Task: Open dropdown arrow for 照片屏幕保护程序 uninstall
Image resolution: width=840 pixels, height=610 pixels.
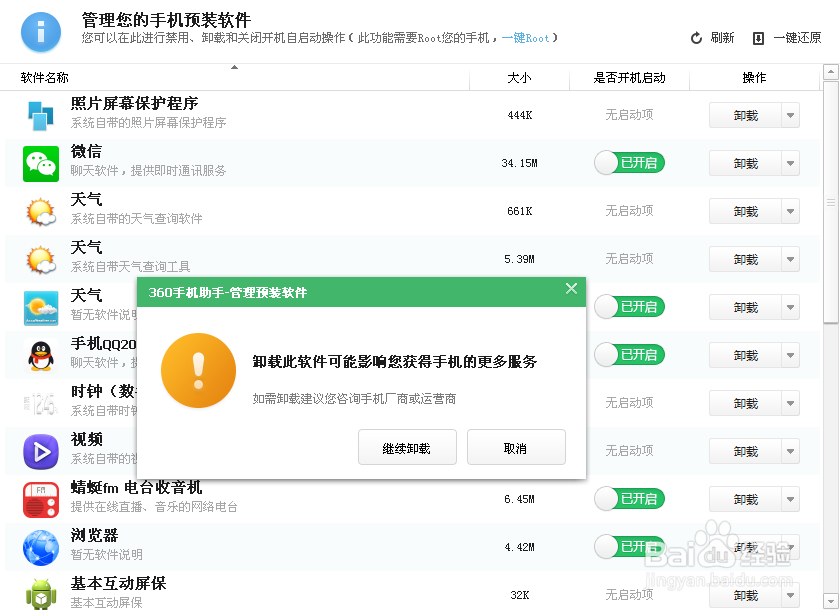Action: tap(790, 116)
